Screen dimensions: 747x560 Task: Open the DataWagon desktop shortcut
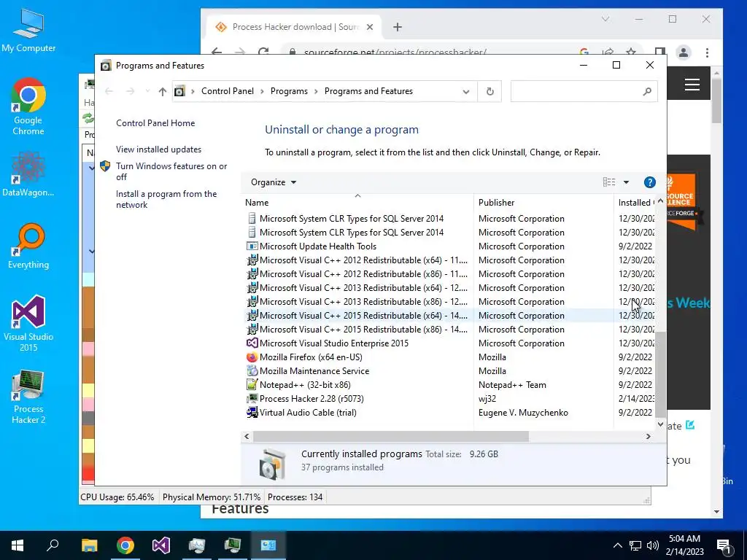[28, 174]
